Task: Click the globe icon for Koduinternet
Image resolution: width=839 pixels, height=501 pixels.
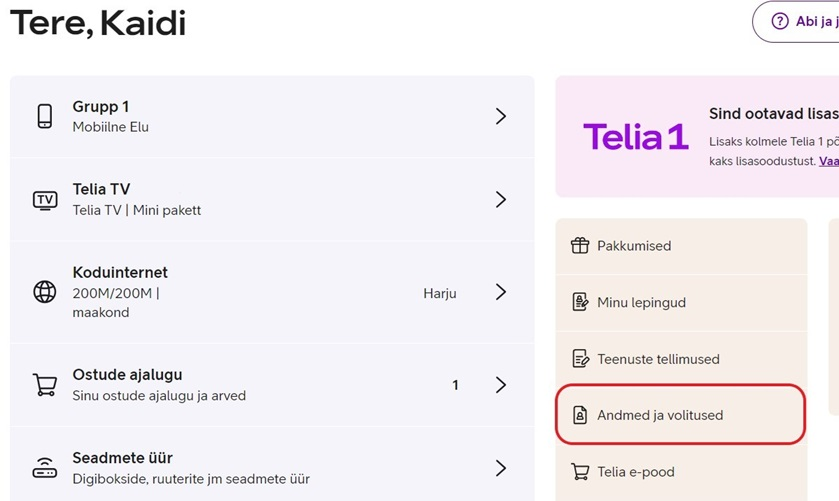Action: pos(45,292)
